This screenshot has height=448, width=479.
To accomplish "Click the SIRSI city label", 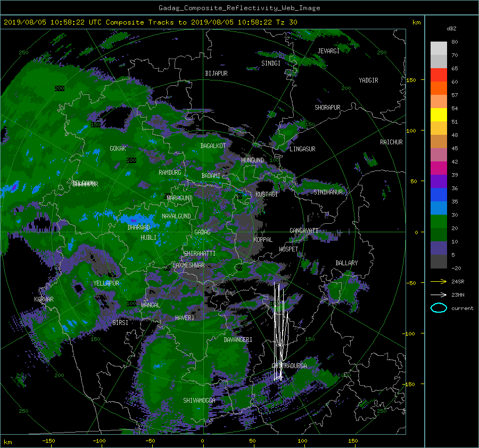I will pyautogui.click(x=120, y=323).
